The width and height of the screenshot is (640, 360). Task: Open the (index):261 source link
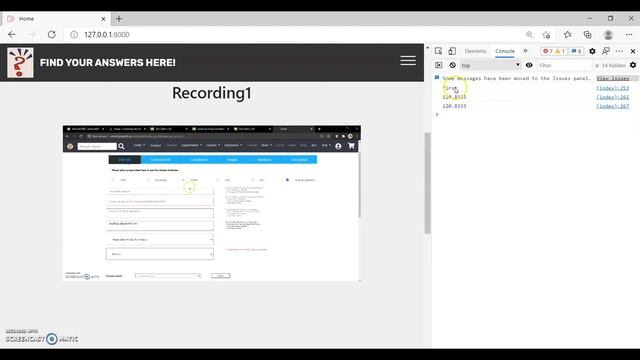tap(612, 97)
